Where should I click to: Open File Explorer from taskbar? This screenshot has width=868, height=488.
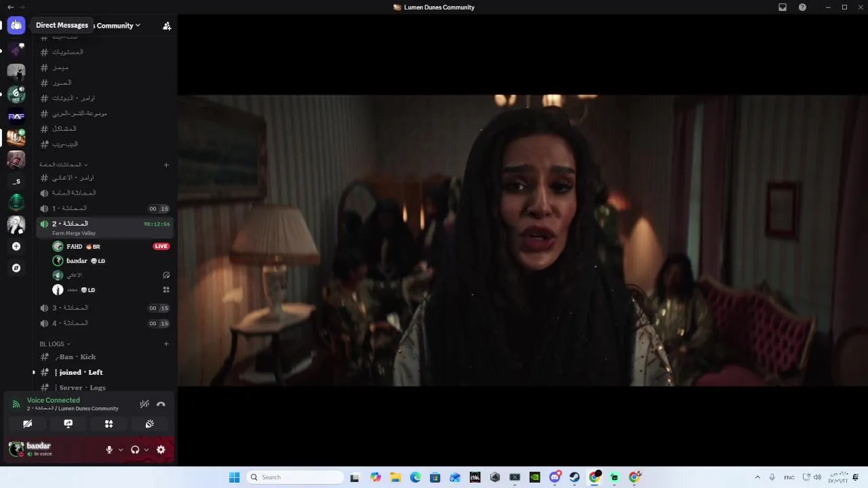point(395,477)
